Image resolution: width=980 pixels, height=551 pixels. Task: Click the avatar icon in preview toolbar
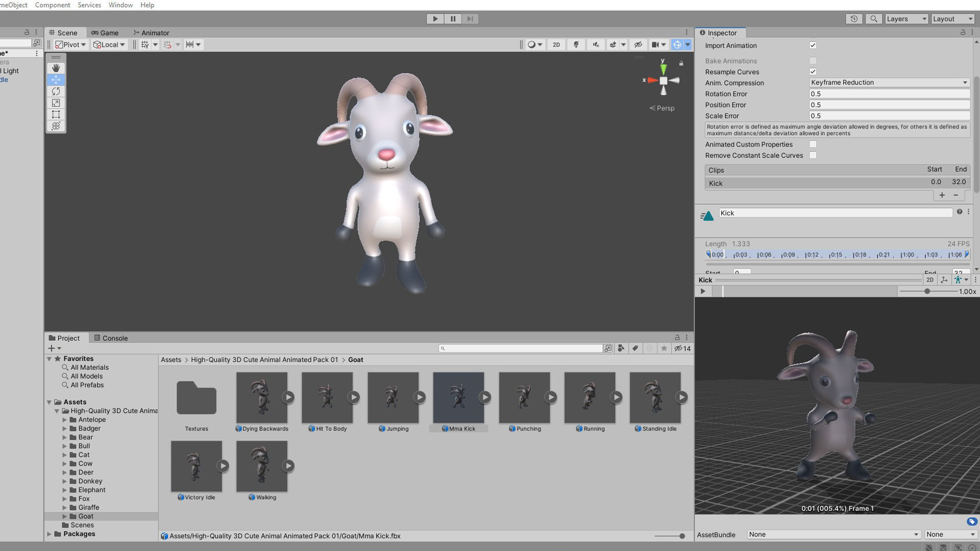pyautogui.click(x=958, y=280)
